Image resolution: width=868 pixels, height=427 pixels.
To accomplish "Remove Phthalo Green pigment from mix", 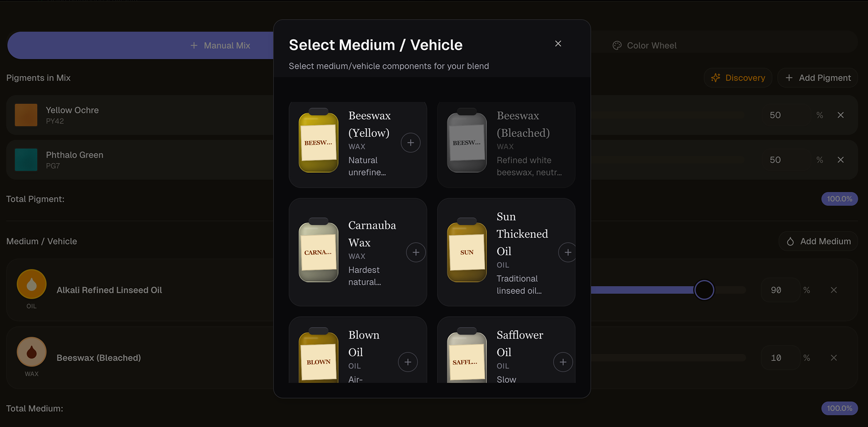I will (x=840, y=160).
